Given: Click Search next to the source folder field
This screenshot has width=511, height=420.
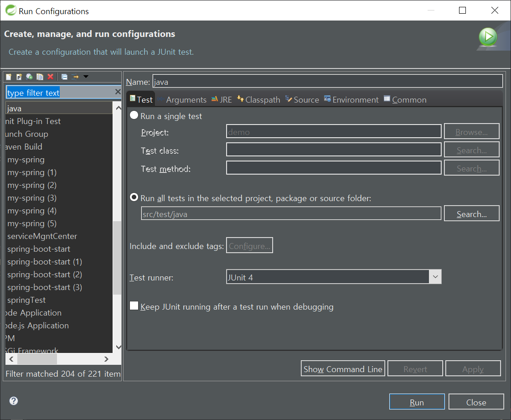Looking at the screenshot, I should [471, 213].
